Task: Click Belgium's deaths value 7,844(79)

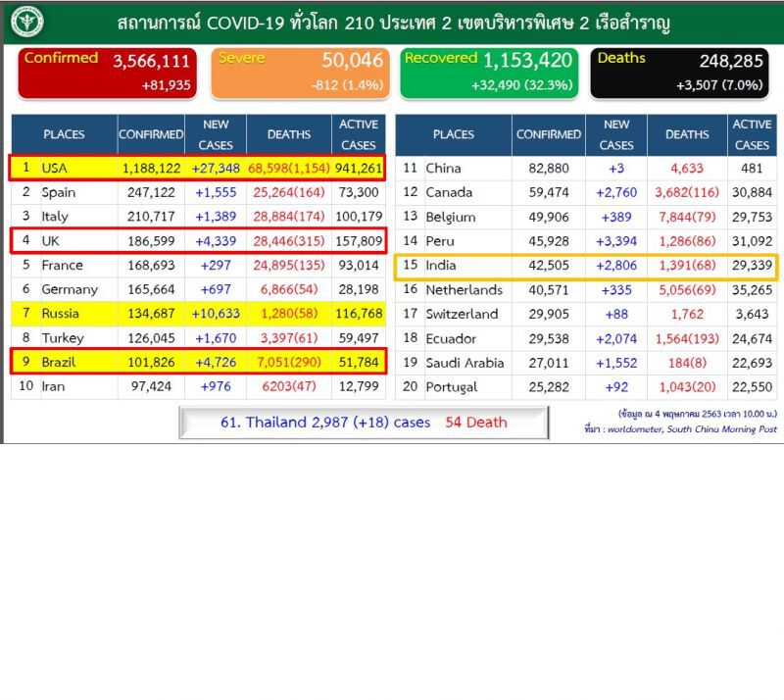Action: (x=687, y=217)
